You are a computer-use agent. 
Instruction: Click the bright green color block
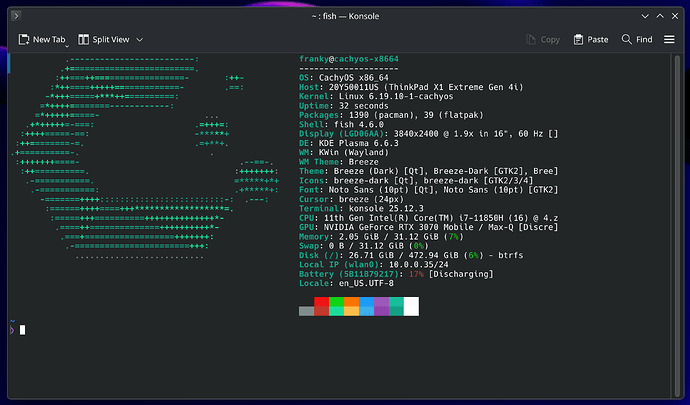pos(336,302)
